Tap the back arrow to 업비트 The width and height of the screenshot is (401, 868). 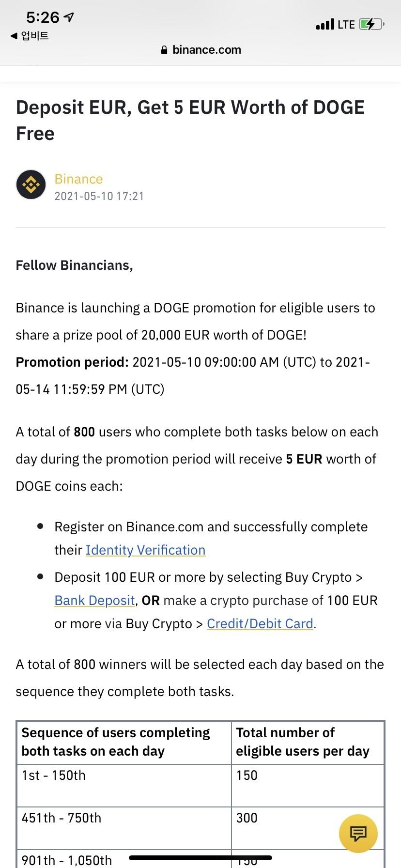pos(14,36)
